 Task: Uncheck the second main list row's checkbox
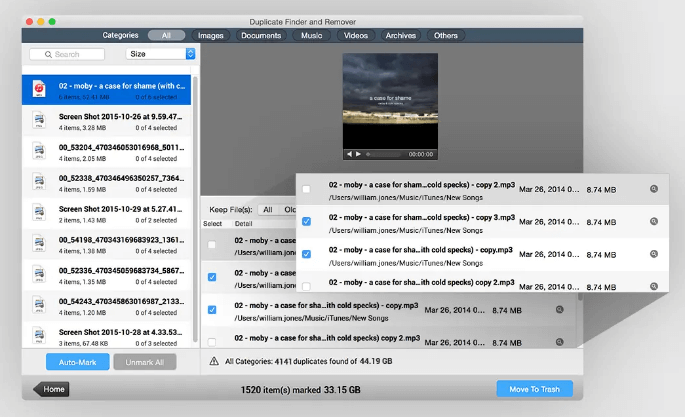click(x=212, y=277)
